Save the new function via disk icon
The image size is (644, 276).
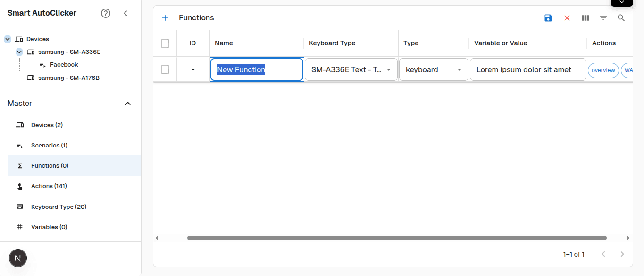coord(548,17)
